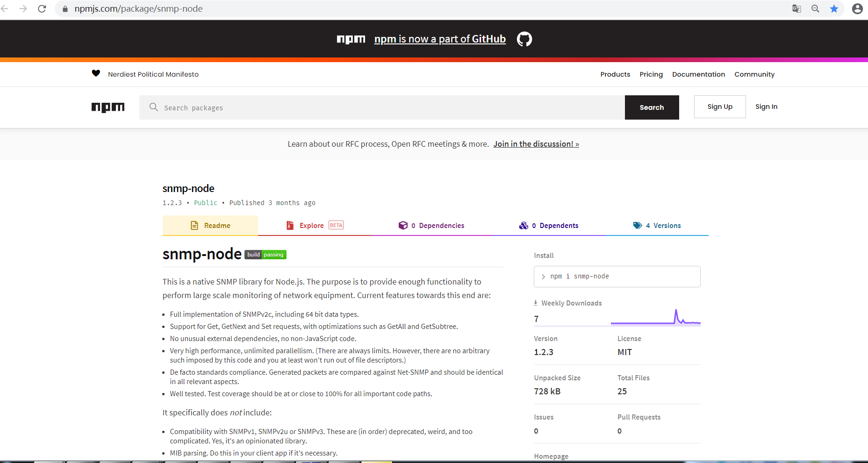The width and height of the screenshot is (868, 463).
Task: Click the '1.2.3' version value in the sidebar
Action: 544,352
